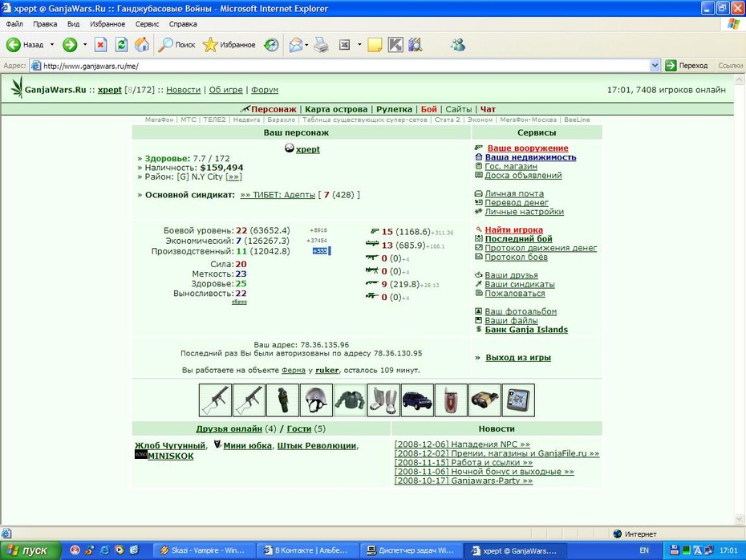Click the green body armor thumbnail
746x560 pixels.
pos(351,400)
